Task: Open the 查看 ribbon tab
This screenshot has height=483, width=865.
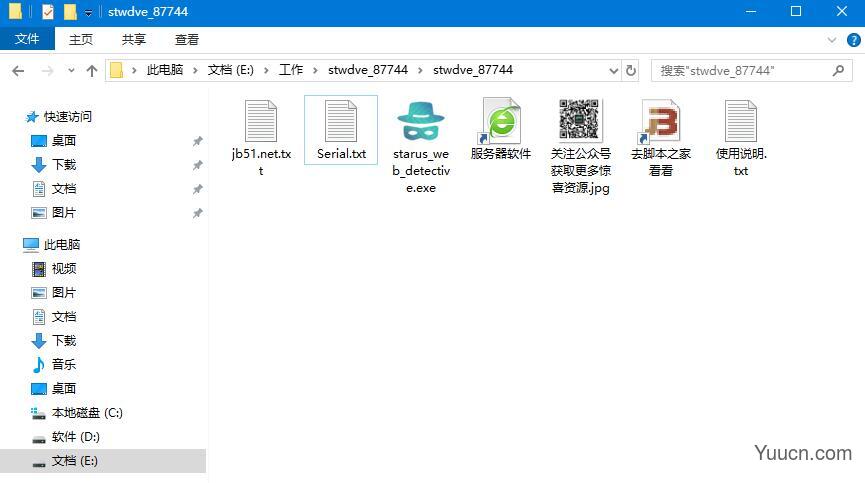Action: 186,40
